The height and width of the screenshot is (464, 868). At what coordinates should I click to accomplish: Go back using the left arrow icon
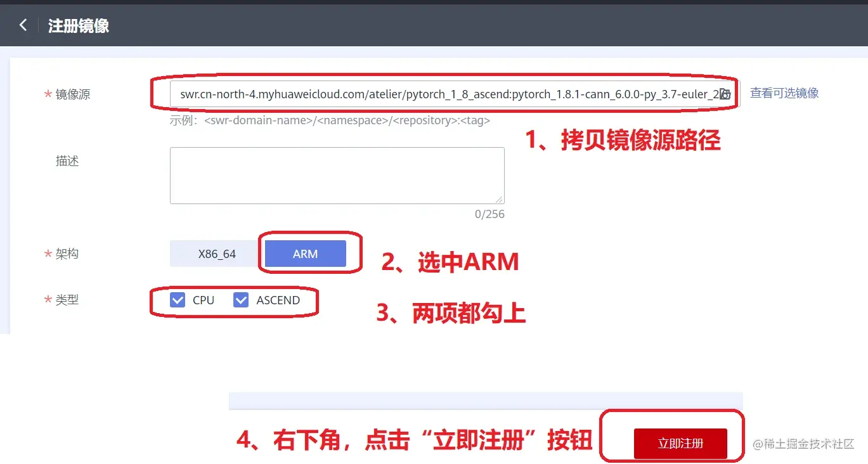(x=23, y=25)
